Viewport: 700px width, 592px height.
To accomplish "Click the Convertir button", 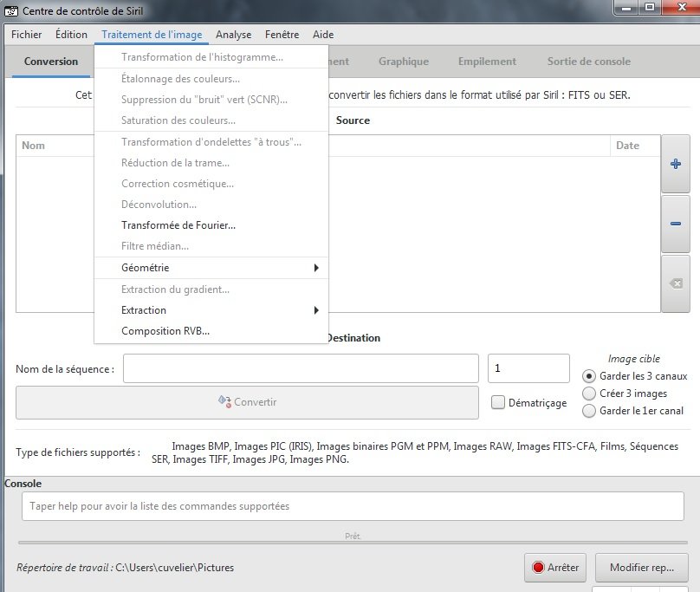I will tap(247, 402).
